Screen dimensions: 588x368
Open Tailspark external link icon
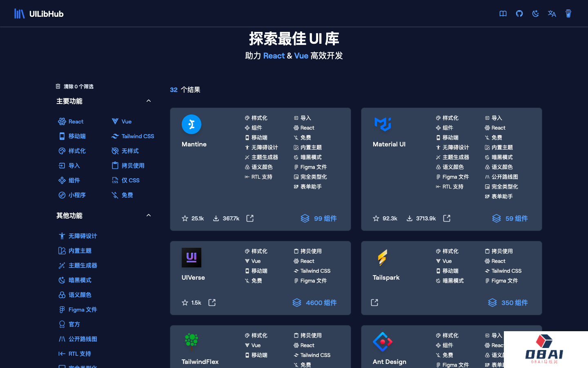pos(374,303)
